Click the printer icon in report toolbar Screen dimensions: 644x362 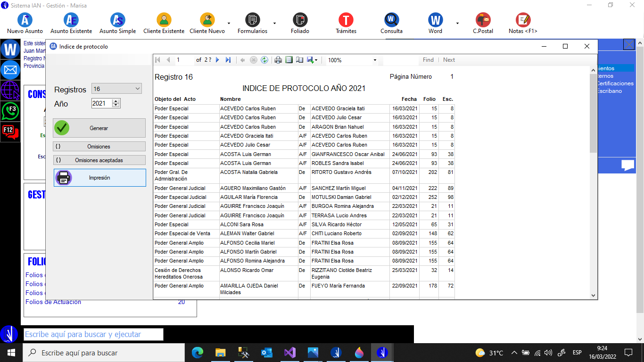point(278,60)
